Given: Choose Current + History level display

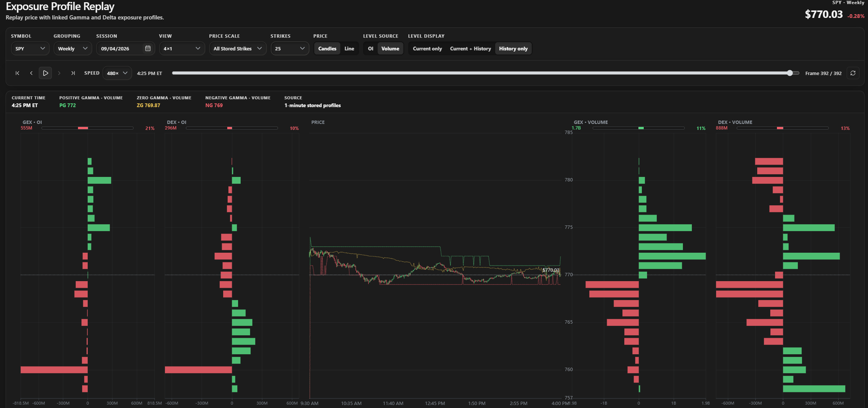Looking at the screenshot, I should tap(471, 49).
